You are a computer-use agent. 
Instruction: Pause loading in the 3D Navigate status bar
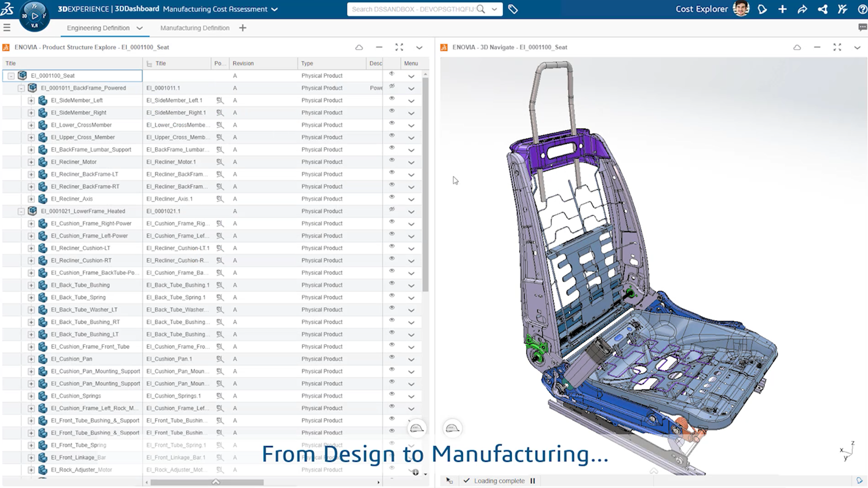click(533, 481)
